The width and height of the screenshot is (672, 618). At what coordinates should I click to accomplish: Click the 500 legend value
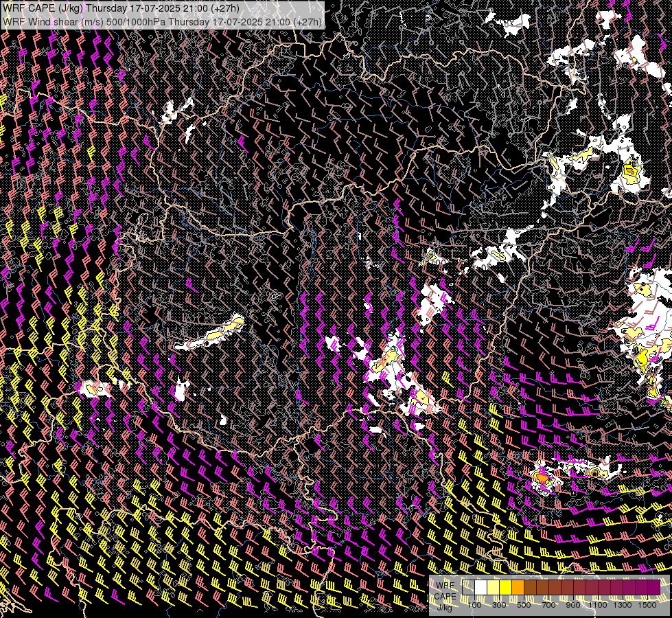point(524,605)
